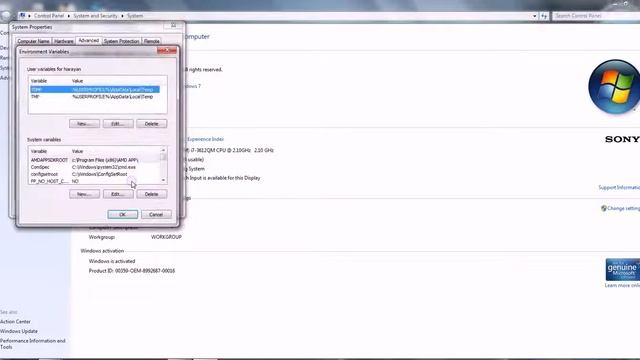640x360 pixels.
Task: Open address bar history dropdown
Action: tap(534, 16)
